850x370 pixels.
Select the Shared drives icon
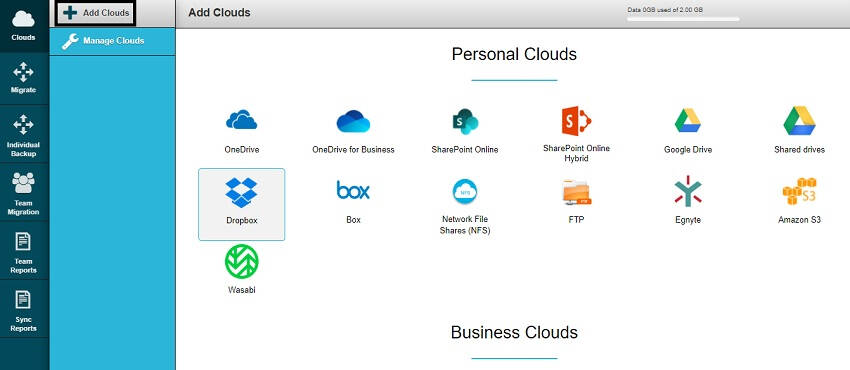click(799, 121)
